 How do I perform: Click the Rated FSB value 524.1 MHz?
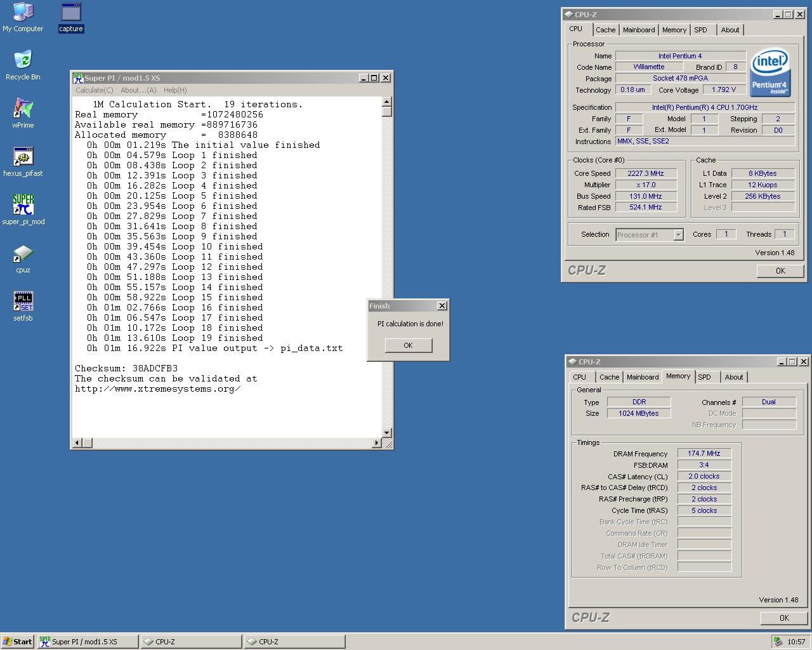[646, 207]
